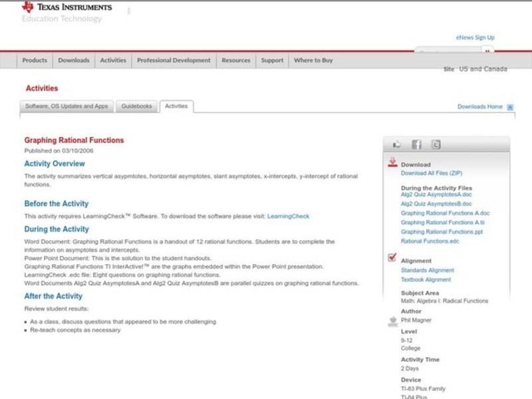Open the LearningCheck software link
532x399 pixels.
click(288, 216)
